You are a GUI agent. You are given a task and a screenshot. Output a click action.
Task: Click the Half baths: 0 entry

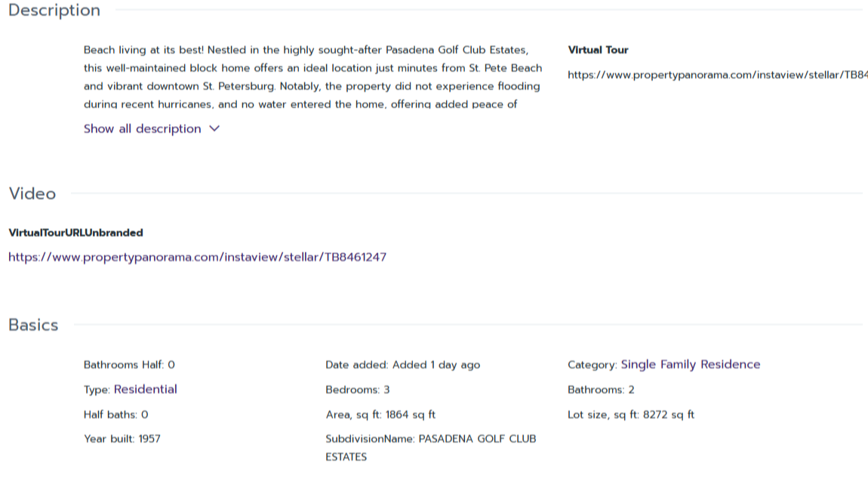tap(115, 415)
